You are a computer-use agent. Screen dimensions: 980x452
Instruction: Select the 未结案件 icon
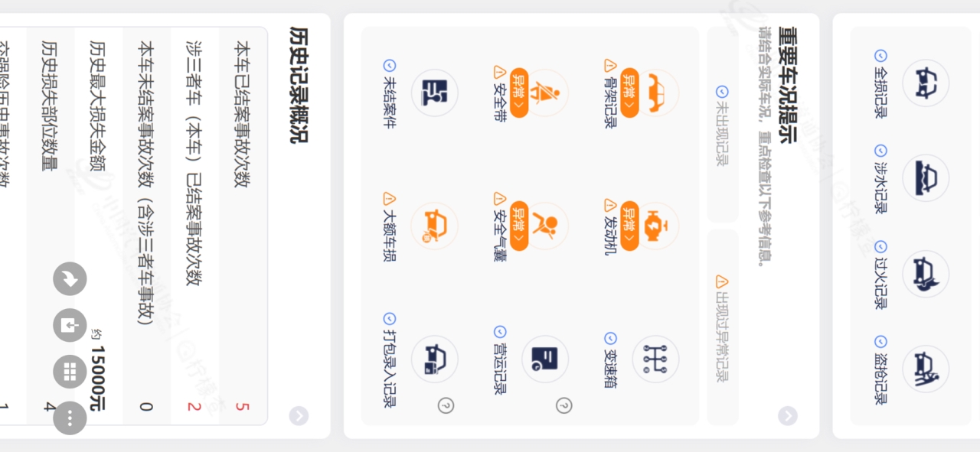coord(434,93)
